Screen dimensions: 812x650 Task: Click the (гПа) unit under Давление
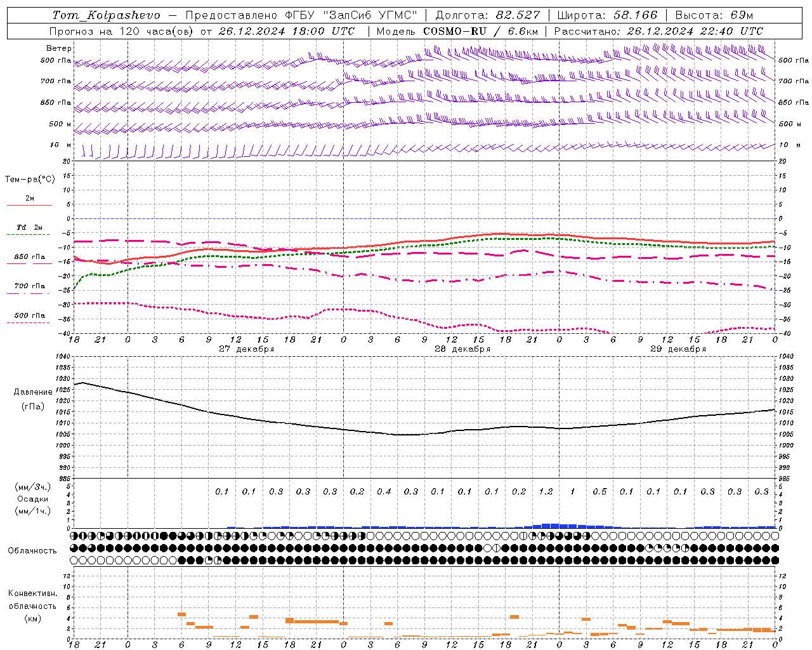tap(33, 407)
